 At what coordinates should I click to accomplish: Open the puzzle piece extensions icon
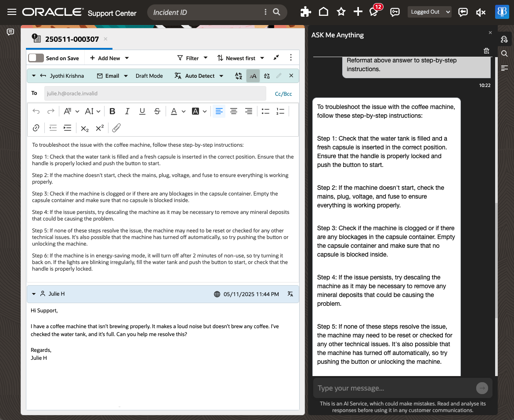pyautogui.click(x=305, y=12)
